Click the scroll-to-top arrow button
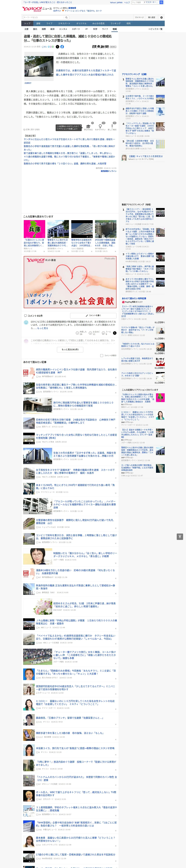186x868 pixels. (180, 536)
